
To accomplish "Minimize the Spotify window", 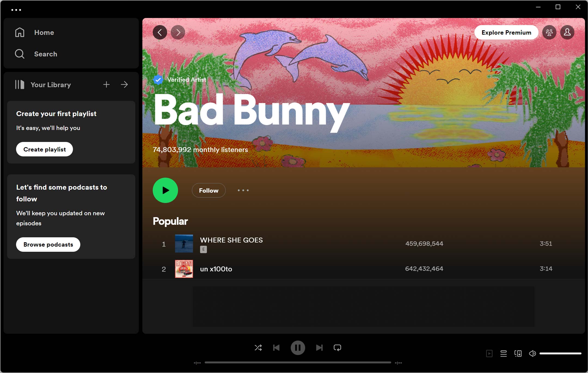I will [x=538, y=7].
